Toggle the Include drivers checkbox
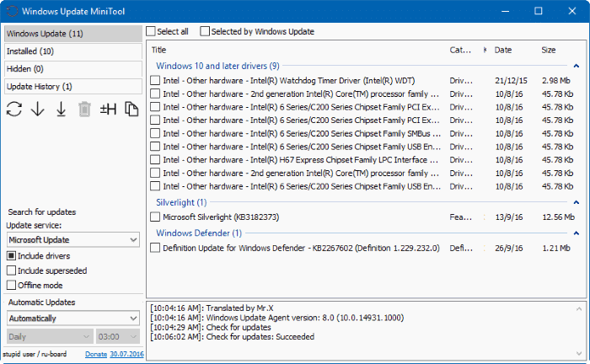This screenshot has width=590, height=364. point(11,255)
